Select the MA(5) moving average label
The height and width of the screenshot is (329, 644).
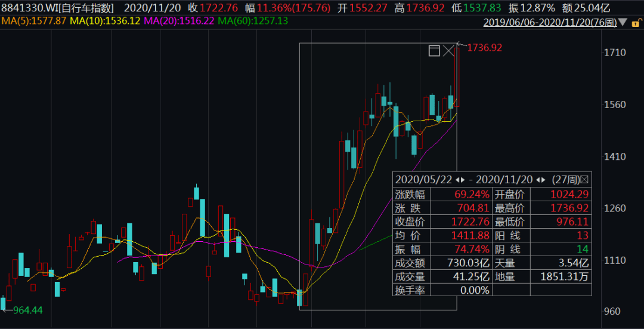(x=33, y=21)
